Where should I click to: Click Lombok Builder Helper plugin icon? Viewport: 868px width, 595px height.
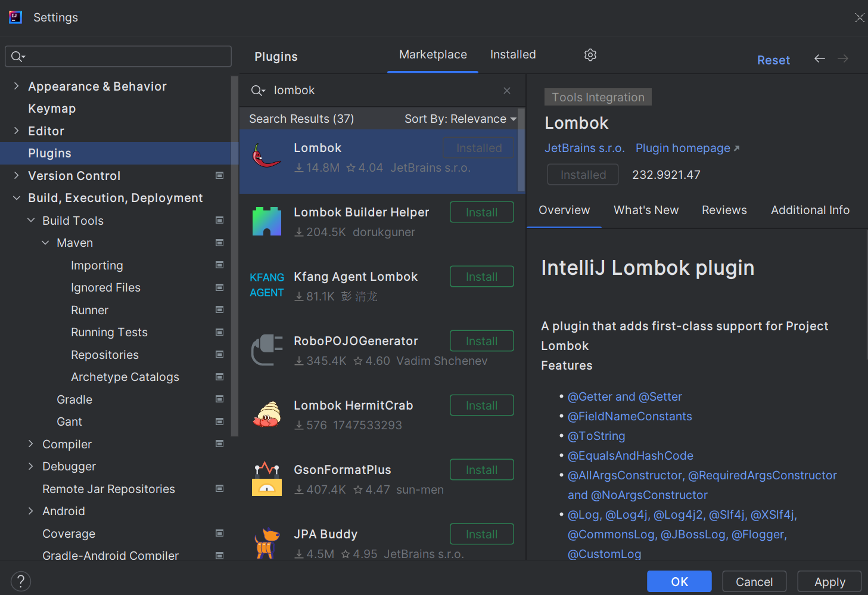point(266,221)
